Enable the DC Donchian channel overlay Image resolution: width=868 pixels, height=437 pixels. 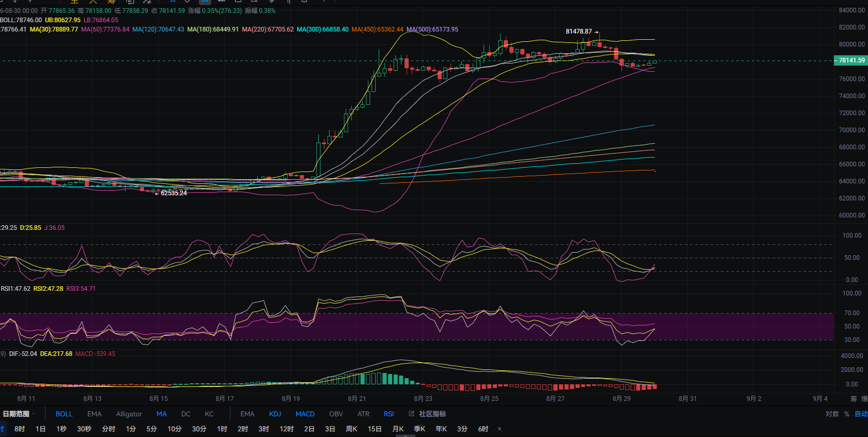tap(186, 414)
